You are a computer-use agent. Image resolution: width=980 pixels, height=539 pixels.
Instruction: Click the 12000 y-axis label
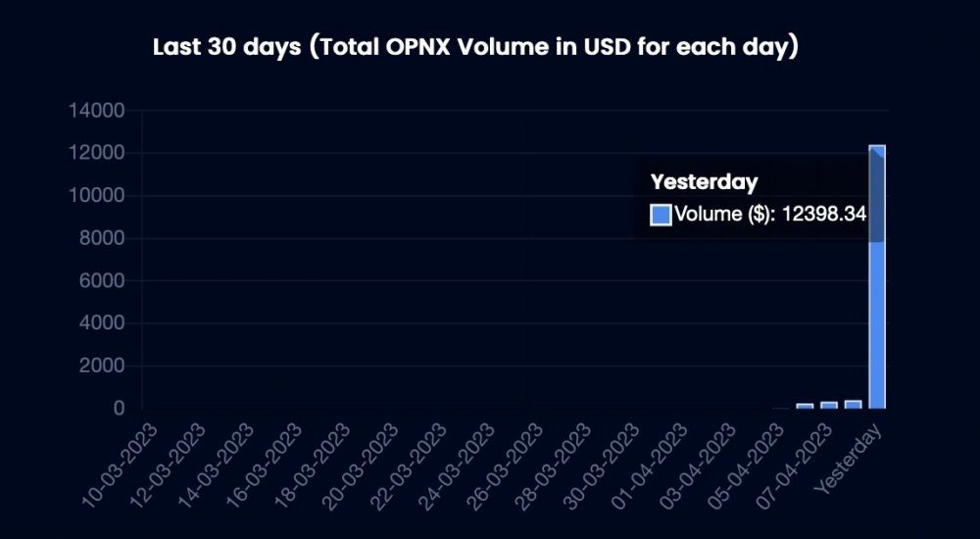(x=97, y=153)
